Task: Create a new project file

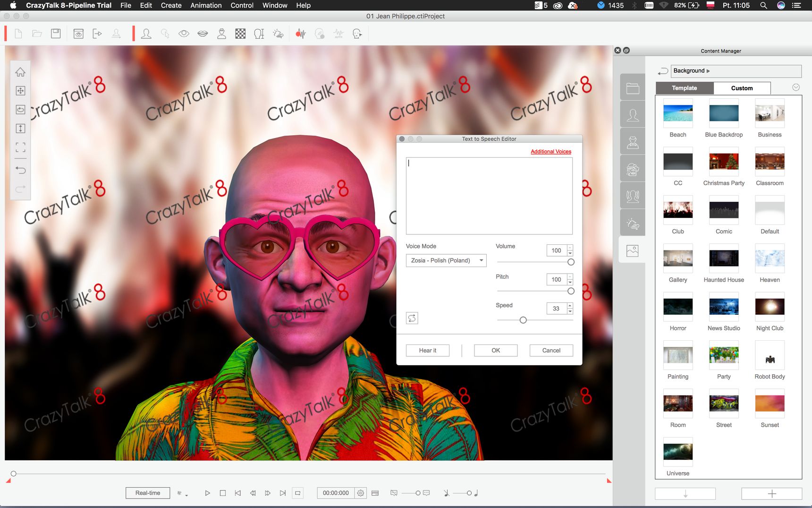Action: pos(18,34)
